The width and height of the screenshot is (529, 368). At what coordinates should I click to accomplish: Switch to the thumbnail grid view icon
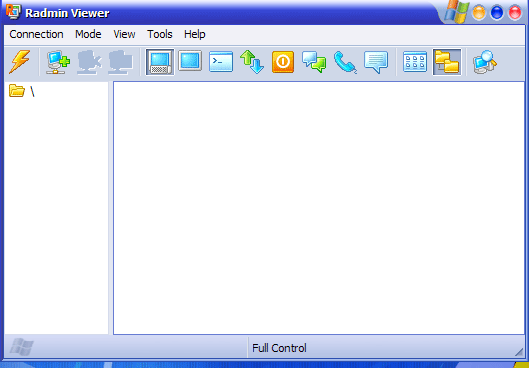point(415,62)
